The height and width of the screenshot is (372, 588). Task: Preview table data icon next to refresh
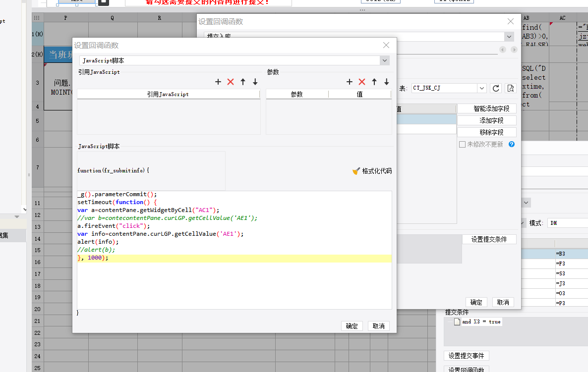[x=510, y=88]
